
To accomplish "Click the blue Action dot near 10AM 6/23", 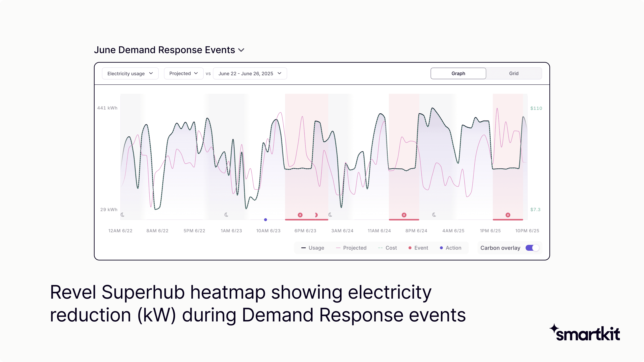I will point(265,219).
